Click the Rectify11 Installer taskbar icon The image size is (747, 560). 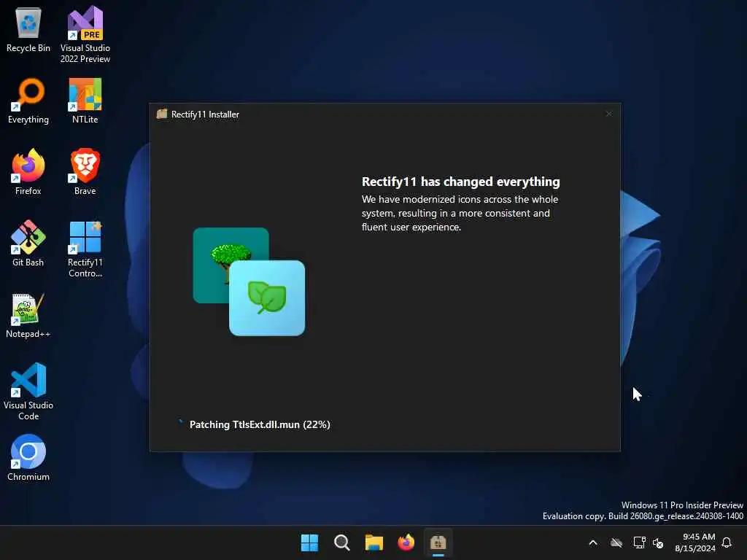coord(438,542)
